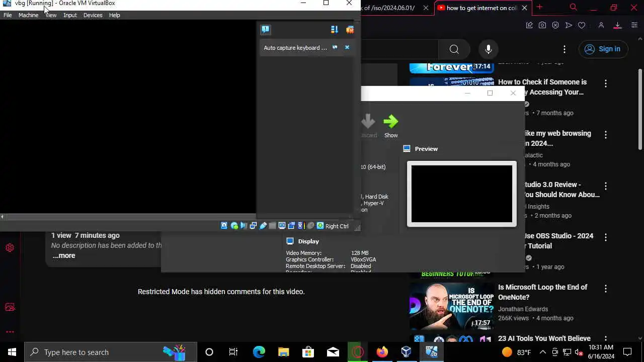The image size is (644, 362).
Task: Click the send flow arrow icon in browser toolbar
Action: 569,25
